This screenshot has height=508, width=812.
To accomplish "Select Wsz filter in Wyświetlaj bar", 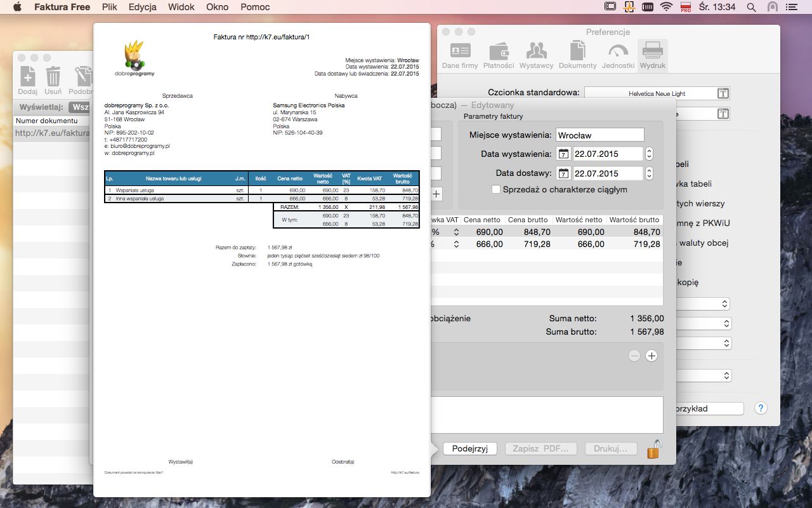I will (x=81, y=107).
